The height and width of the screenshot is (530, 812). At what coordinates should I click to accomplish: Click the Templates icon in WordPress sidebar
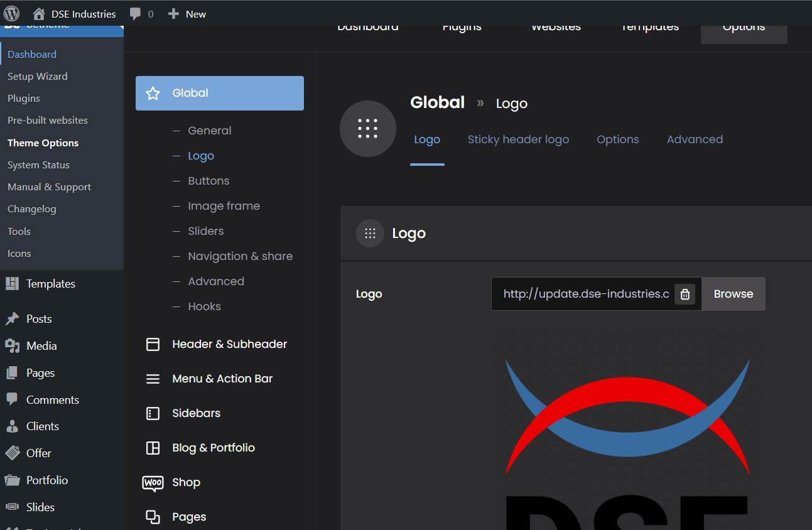(x=12, y=284)
